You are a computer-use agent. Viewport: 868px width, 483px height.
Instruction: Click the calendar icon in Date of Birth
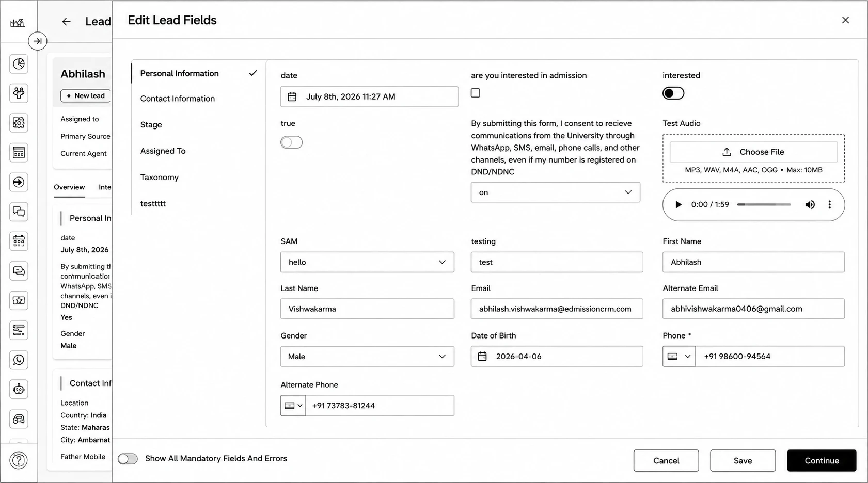pos(482,357)
